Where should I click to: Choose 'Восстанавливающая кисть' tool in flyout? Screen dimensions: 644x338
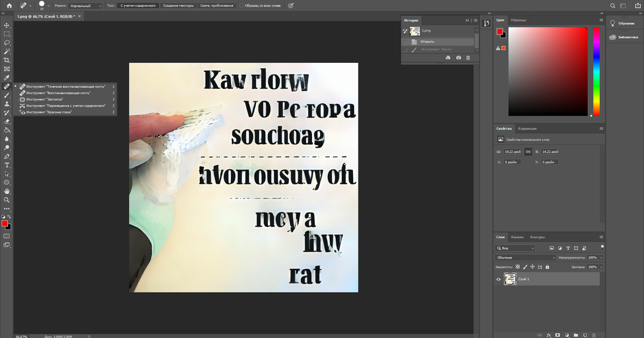[x=65, y=92]
